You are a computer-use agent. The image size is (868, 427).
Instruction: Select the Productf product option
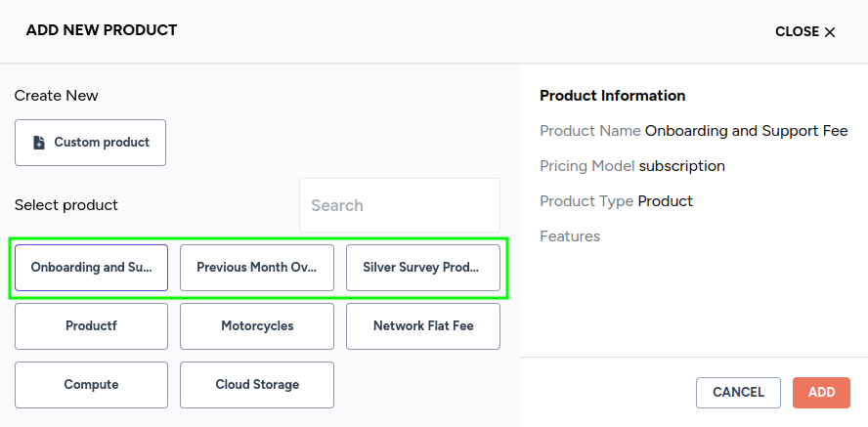91,325
